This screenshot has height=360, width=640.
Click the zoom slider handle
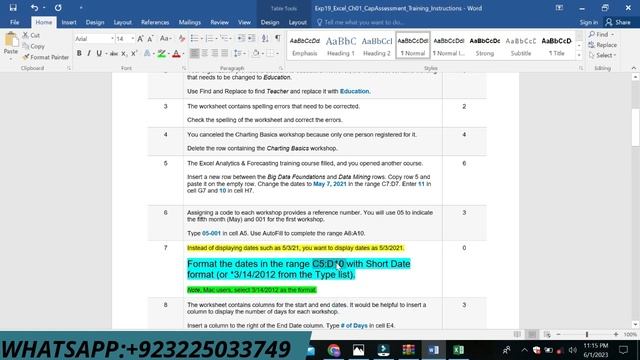click(587, 334)
